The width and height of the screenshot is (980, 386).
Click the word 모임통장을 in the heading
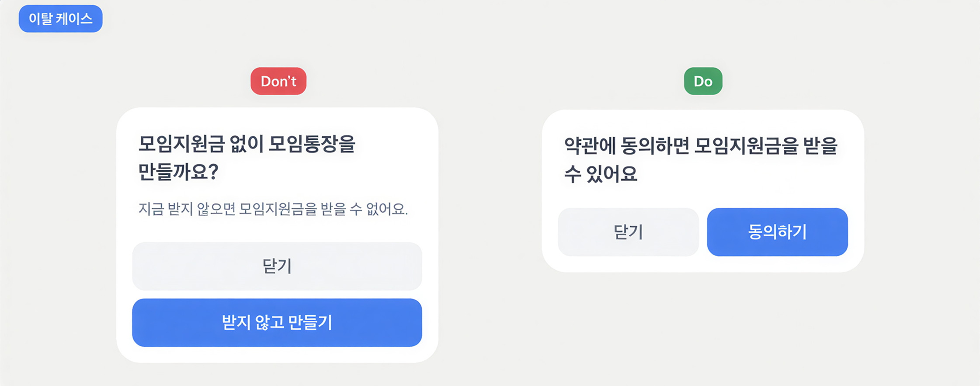point(312,144)
